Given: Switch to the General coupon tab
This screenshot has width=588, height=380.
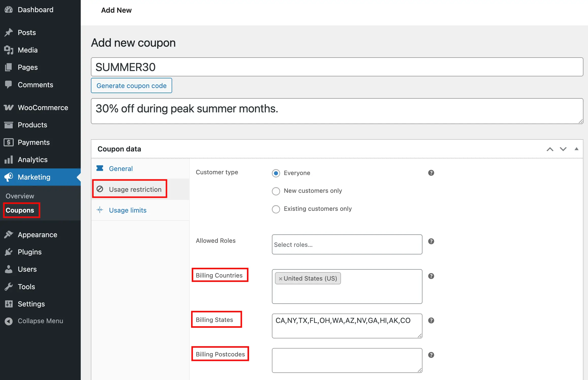Looking at the screenshot, I should (x=121, y=168).
